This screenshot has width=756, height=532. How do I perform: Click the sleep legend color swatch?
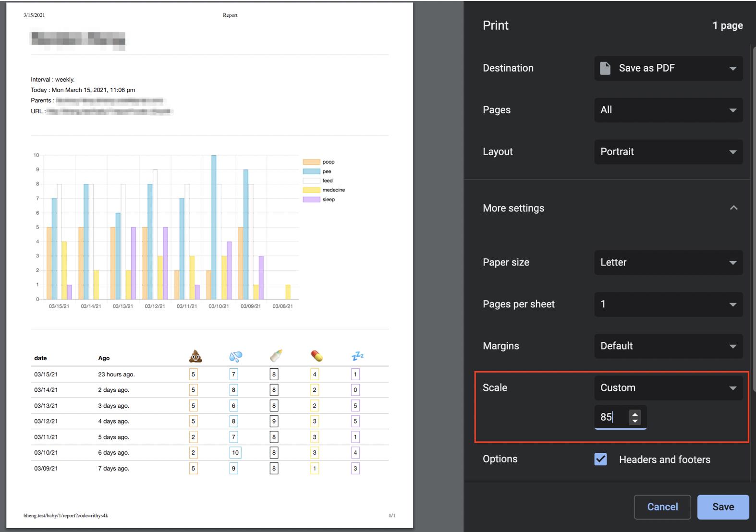pos(311,199)
